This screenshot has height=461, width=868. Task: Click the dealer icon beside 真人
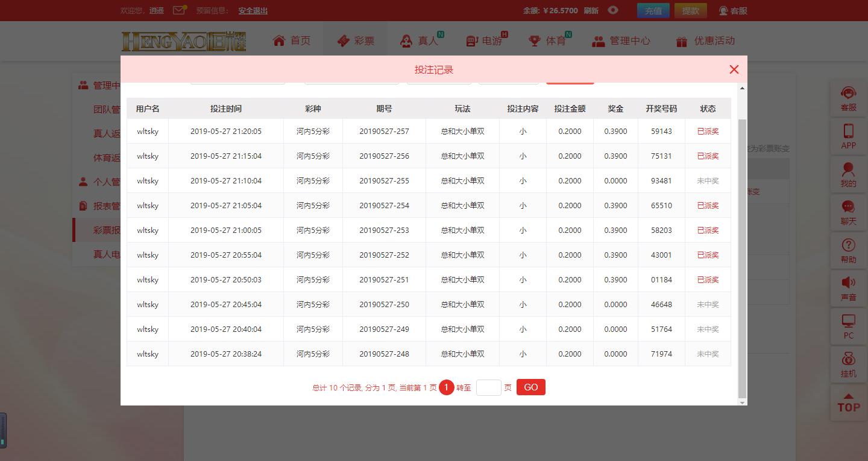[x=406, y=40]
